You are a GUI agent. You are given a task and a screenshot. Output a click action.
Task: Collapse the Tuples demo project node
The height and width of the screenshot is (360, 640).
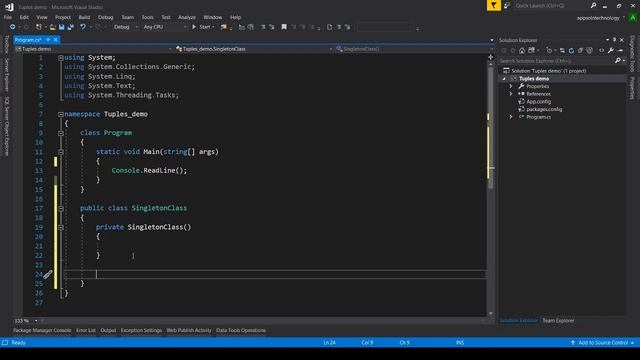[504, 79]
